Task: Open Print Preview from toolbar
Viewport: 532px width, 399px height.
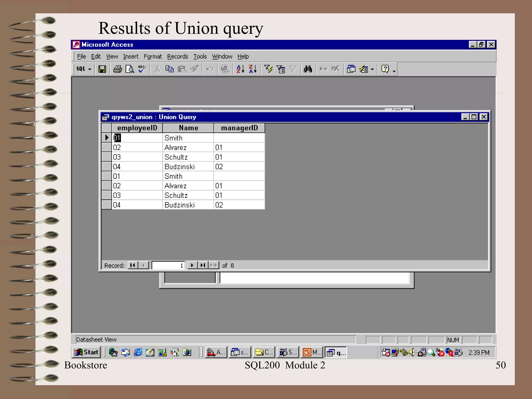Action: (130, 69)
